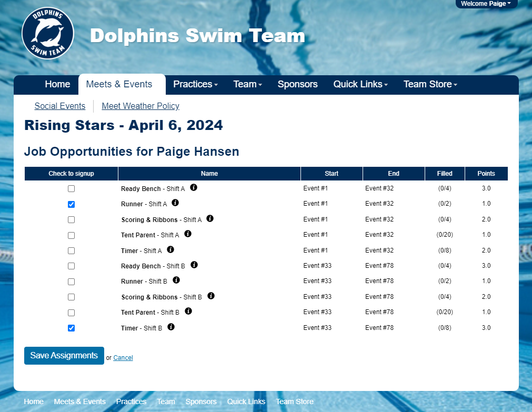Tick the Tent Parent Shift B checkbox
This screenshot has width=532, height=412.
coord(72,313)
